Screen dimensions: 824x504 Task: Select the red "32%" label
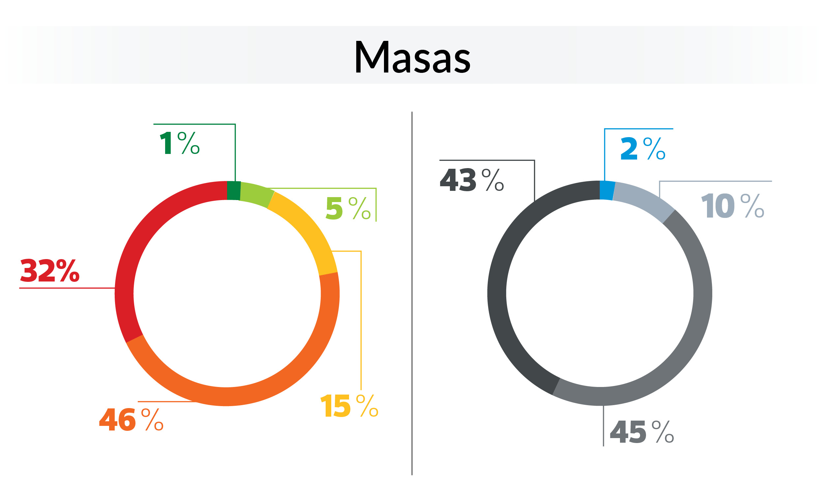click(x=49, y=271)
